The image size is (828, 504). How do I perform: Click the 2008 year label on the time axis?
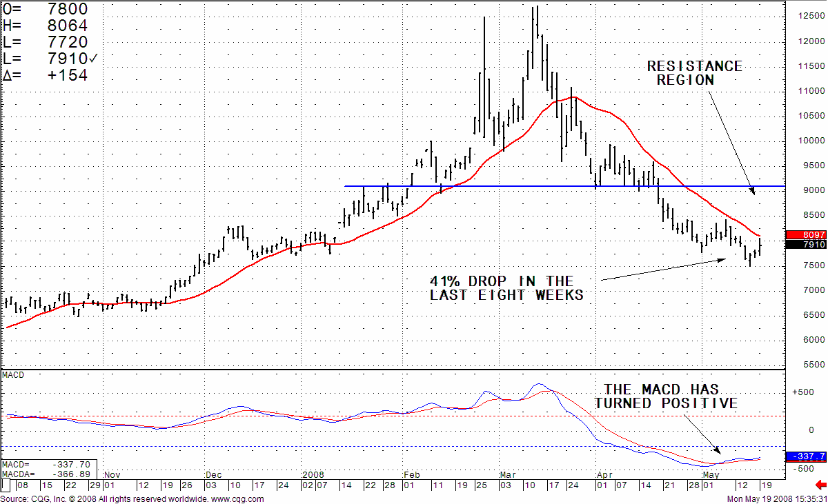[x=313, y=475]
